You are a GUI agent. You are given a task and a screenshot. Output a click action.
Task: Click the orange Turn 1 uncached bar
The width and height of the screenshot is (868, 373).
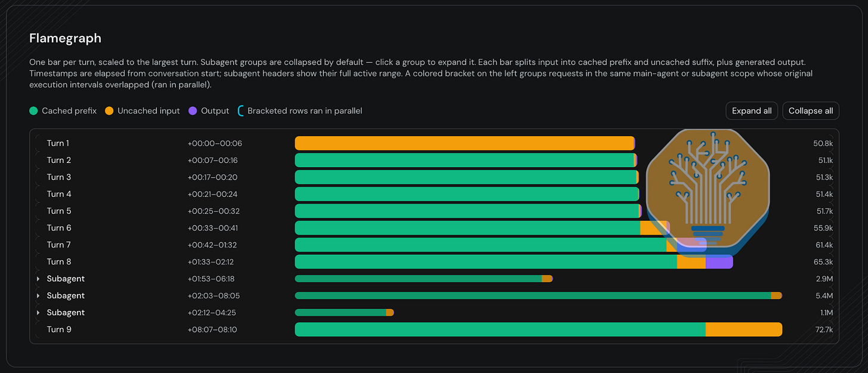click(x=464, y=143)
